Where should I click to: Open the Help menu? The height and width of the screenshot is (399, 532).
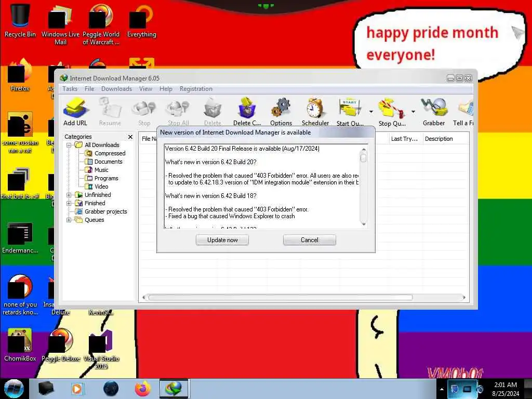pyautogui.click(x=166, y=89)
